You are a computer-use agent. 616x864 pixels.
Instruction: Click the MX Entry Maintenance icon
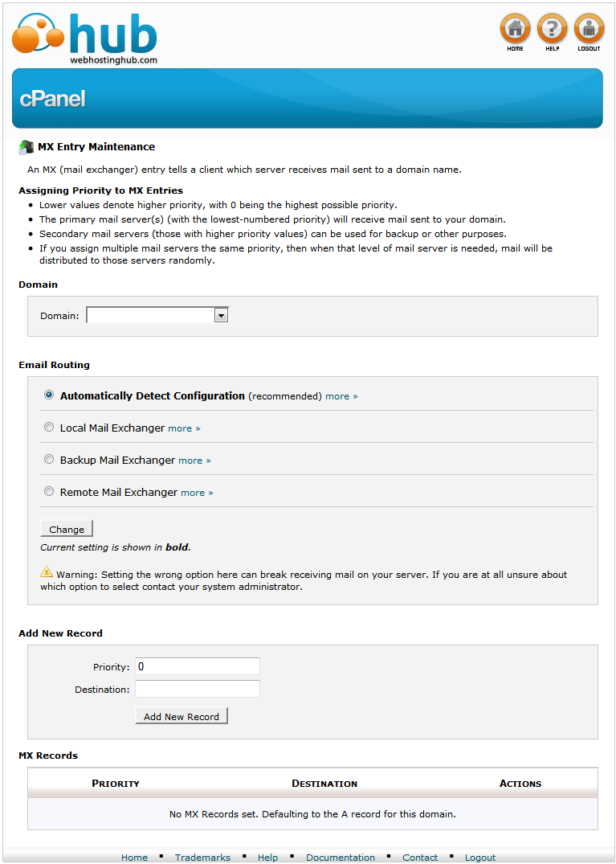(x=27, y=147)
